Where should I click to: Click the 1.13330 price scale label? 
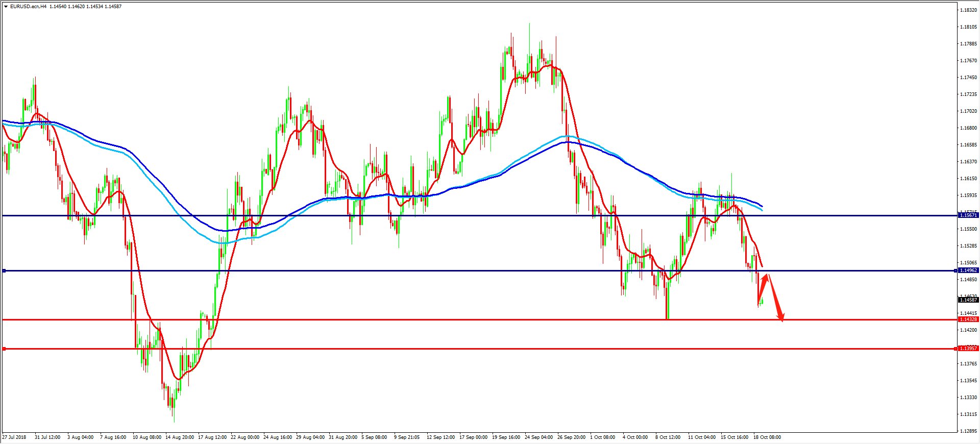tap(969, 397)
